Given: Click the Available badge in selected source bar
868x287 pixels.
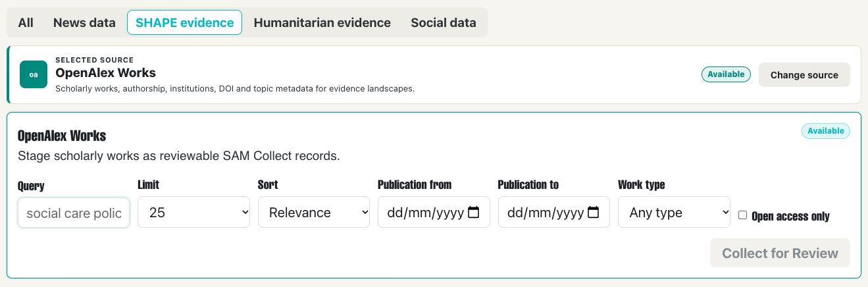Looking at the screenshot, I should pos(726,74).
